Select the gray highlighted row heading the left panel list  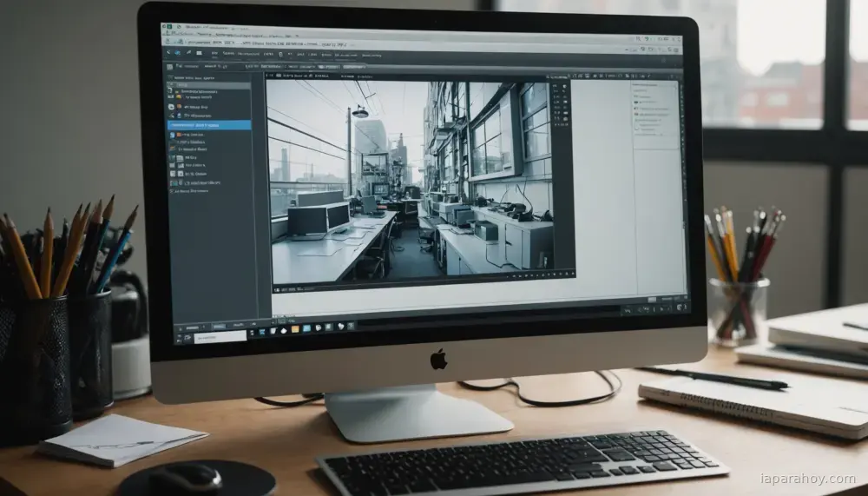point(209,85)
